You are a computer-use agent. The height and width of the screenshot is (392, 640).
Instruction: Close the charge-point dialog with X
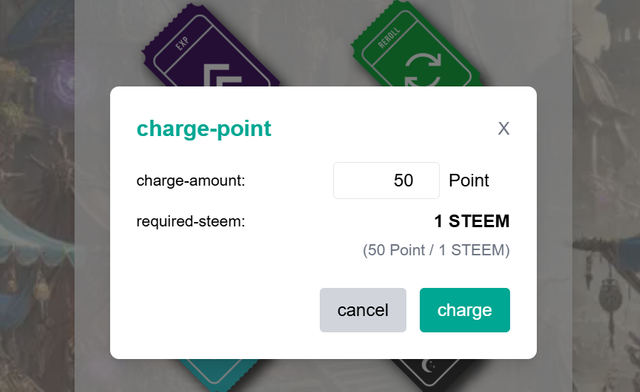click(504, 128)
